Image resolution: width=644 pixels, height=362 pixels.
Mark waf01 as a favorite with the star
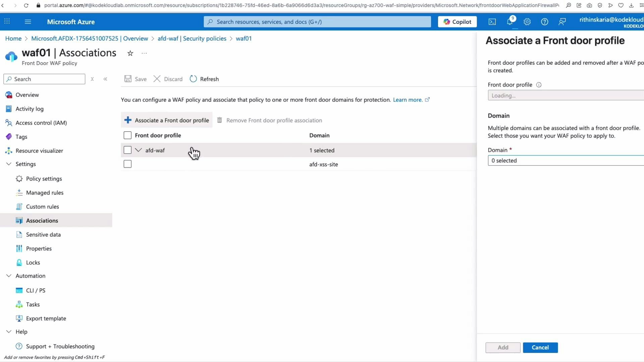130,53
